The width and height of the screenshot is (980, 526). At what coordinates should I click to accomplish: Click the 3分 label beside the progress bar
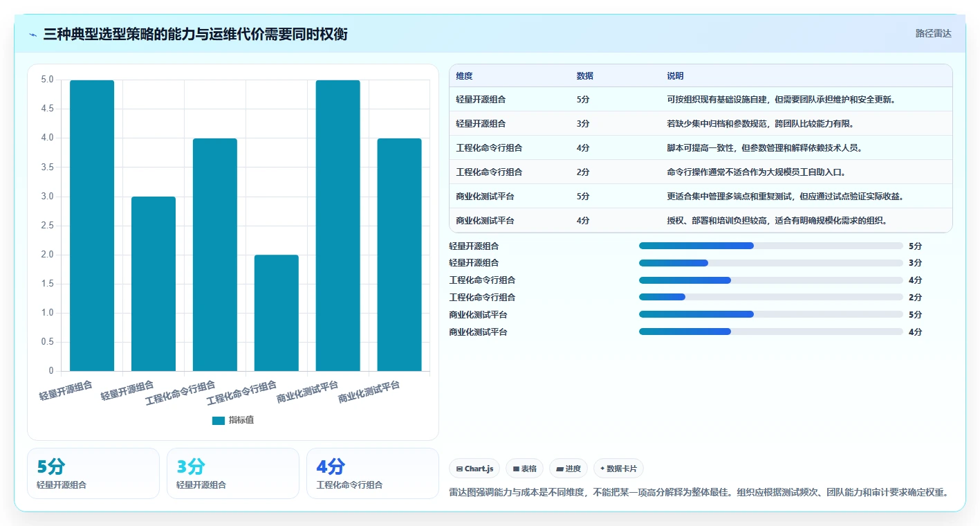[x=915, y=263]
